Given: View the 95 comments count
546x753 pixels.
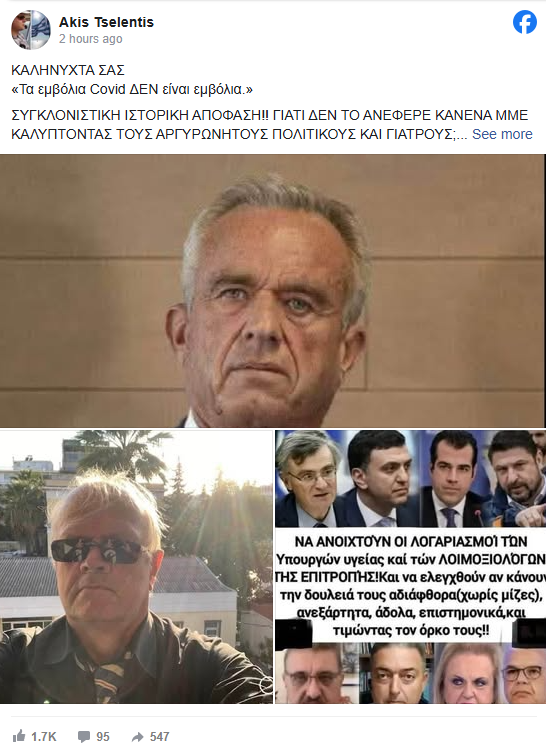Looking at the screenshot, I should tap(103, 736).
